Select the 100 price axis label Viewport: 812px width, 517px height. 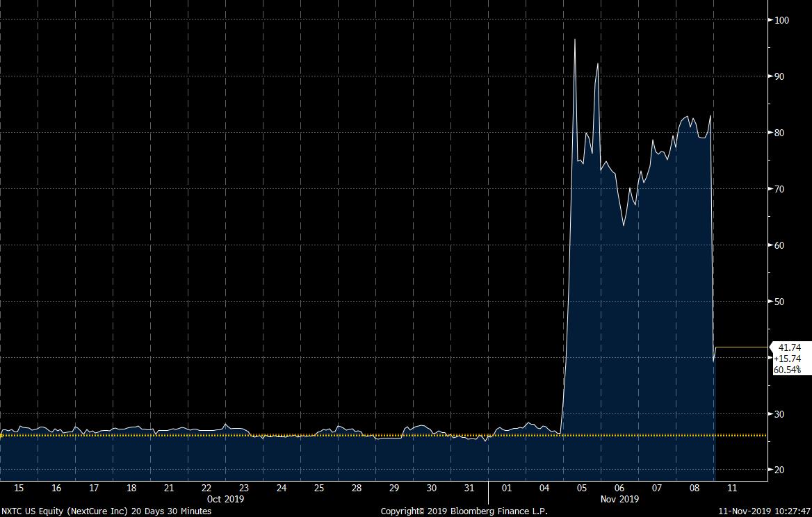pos(781,20)
